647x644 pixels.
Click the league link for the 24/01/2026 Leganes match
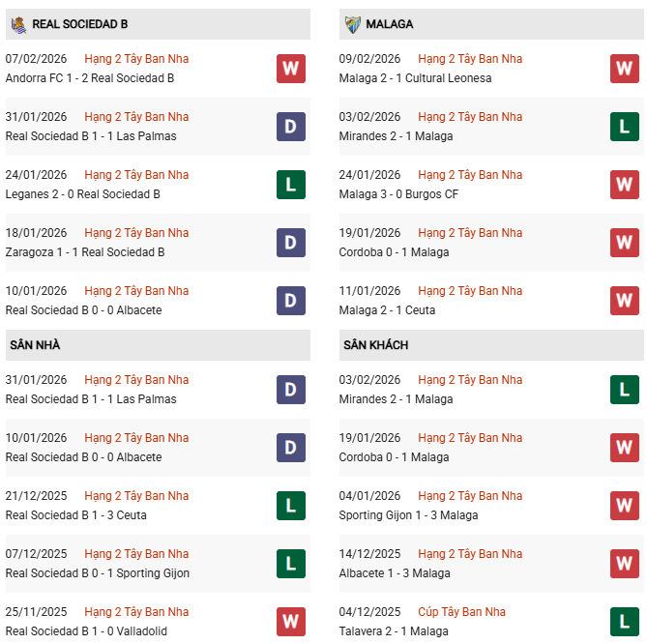tap(136, 175)
